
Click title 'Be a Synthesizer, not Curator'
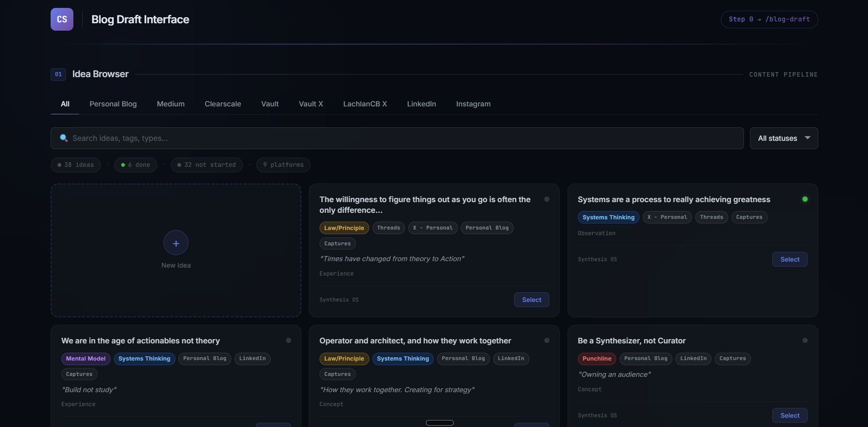(x=632, y=341)
